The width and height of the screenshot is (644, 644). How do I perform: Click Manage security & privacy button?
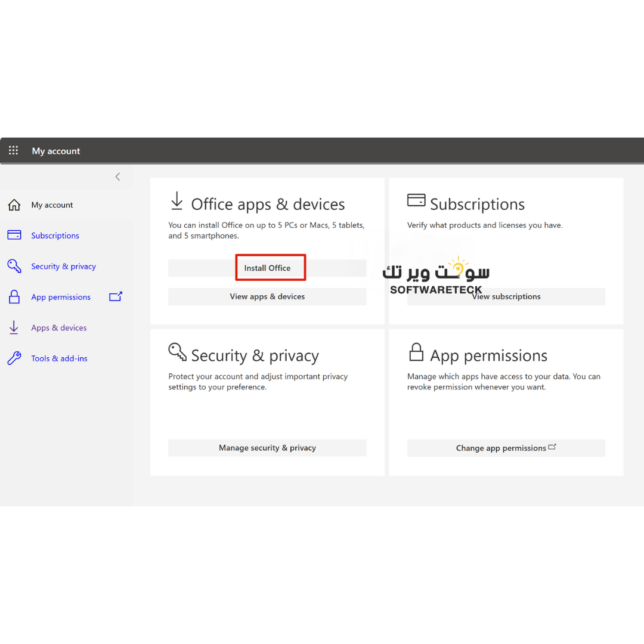[267, 448]
